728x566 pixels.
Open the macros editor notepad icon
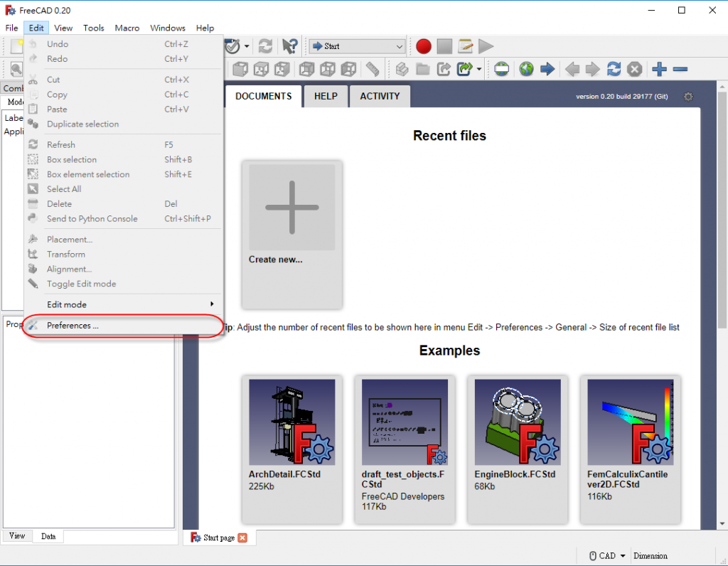pyautogui.click(x=466, y=46)
